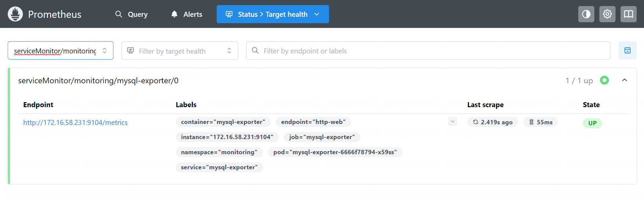The height and width of the screenshot is (214, 644).
Task: Click the job="mysql-exporter" label badge
Action: pyautogui.click(x=322, y=137)
